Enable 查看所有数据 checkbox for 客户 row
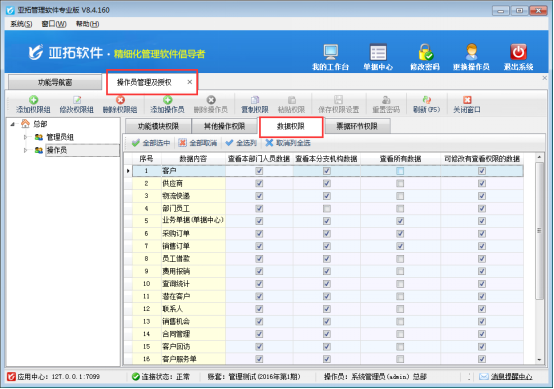Viewport: 554px width, 389px height. tap(400, 171)
